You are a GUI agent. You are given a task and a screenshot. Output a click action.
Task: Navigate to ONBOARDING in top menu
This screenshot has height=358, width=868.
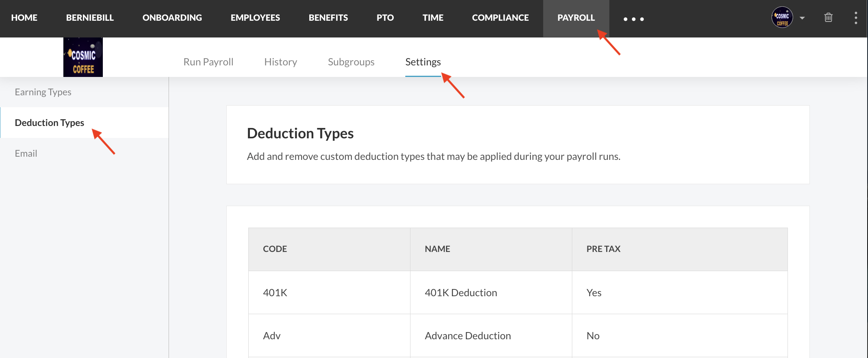(x=172, y=18)
